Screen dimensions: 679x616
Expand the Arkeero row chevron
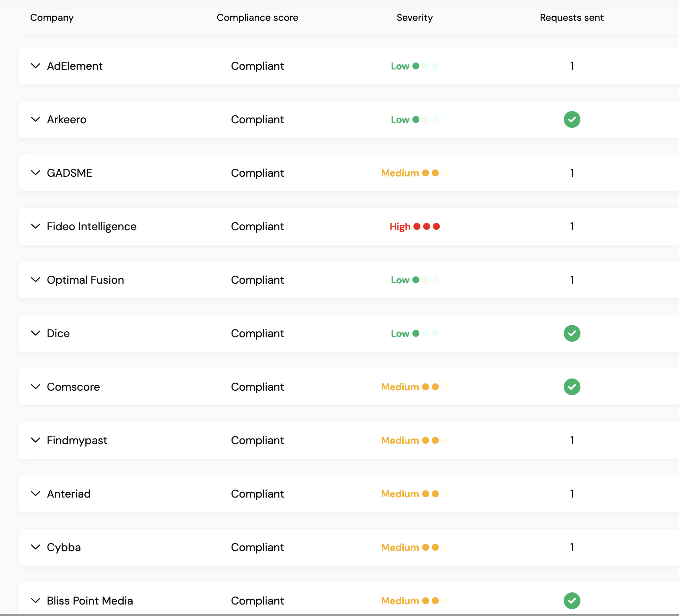point(35,119)
